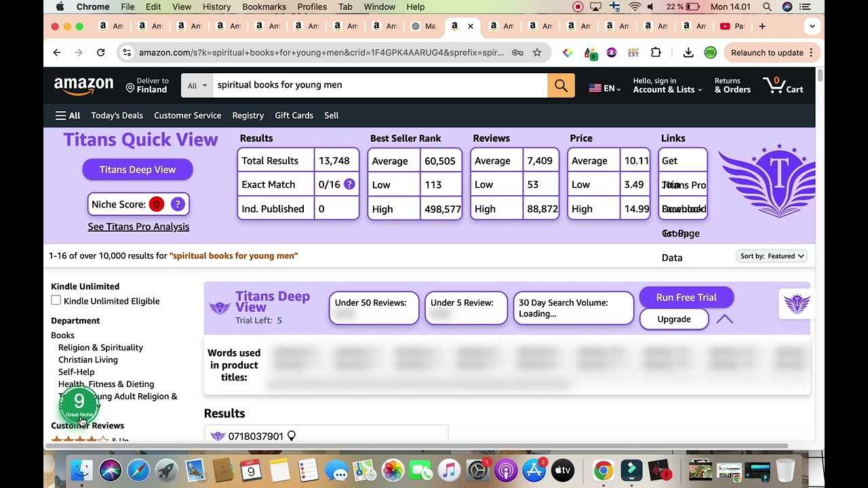
Task: Click the Amazon logo
Action: [83, 86]
